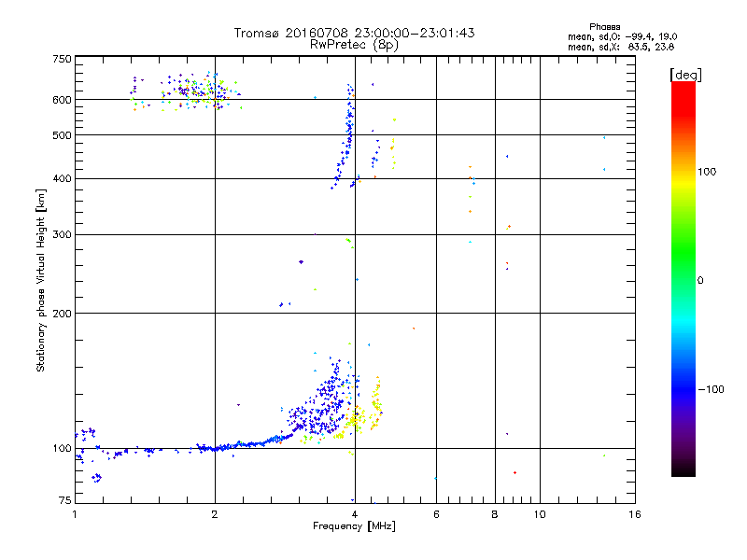The width and height of the screenshot is (747, 560).
Task: Click the '-100' colorbar tick label
Action: coord(711,389)
